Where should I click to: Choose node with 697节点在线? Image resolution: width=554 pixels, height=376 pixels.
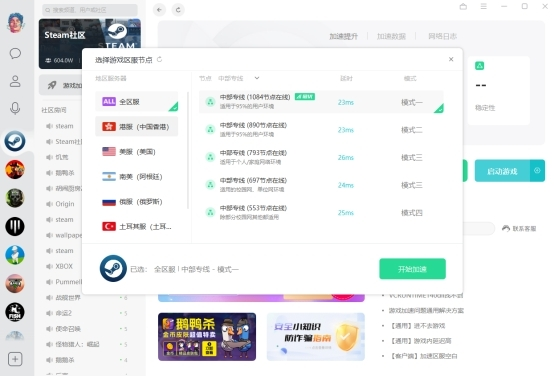coord(321,185)
